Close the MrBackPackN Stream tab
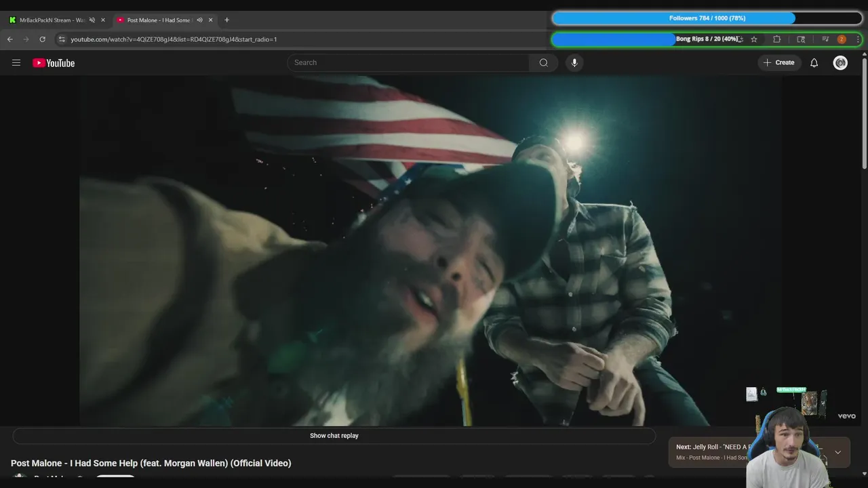868x488 pixels. point(103,20)
